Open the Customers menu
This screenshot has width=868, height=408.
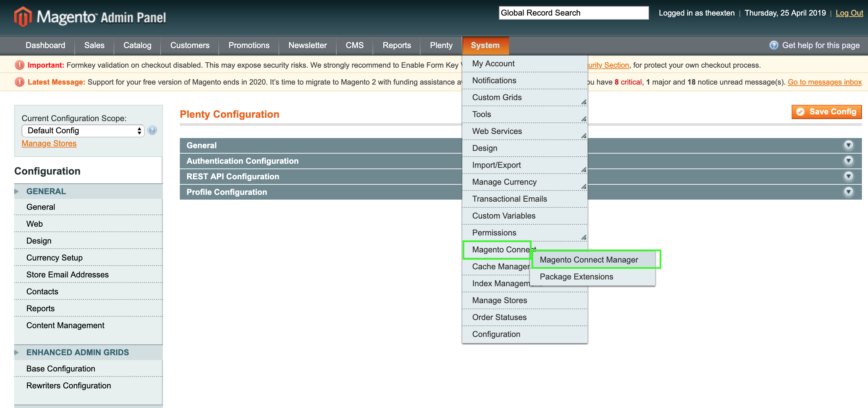[190, 45]
